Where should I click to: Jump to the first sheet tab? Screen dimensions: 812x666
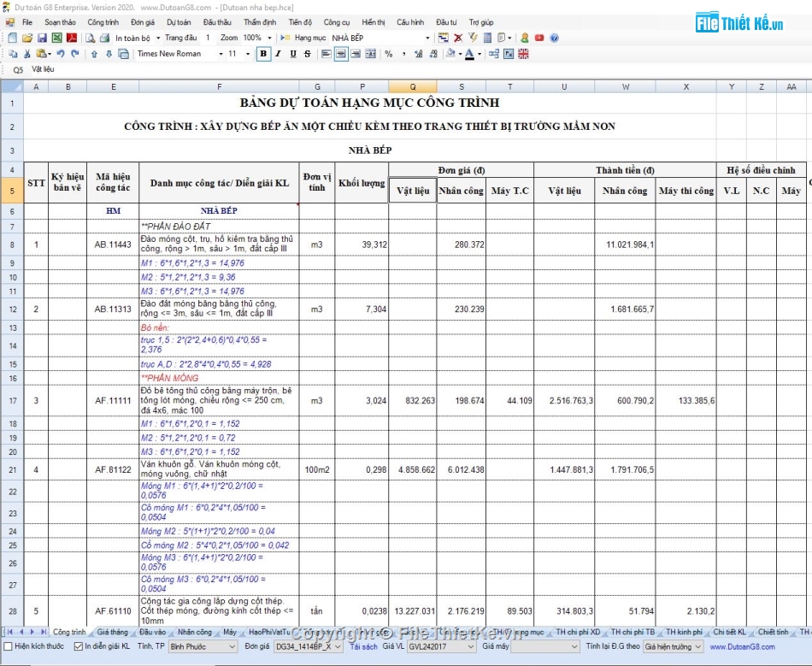pyautogui.click(x=10, y=632)
